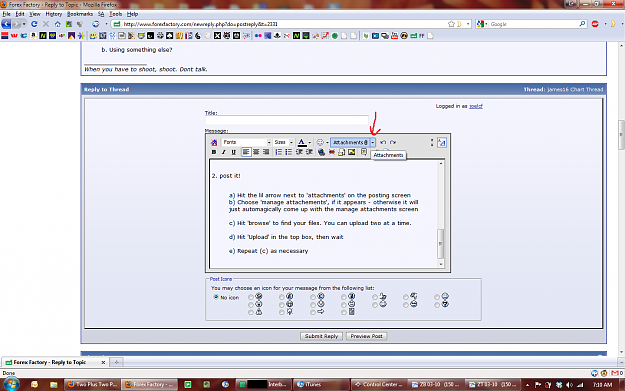Switch editor mode with the top-right icon
Viewport: 625px width, 391px height.
click(442, 142)
